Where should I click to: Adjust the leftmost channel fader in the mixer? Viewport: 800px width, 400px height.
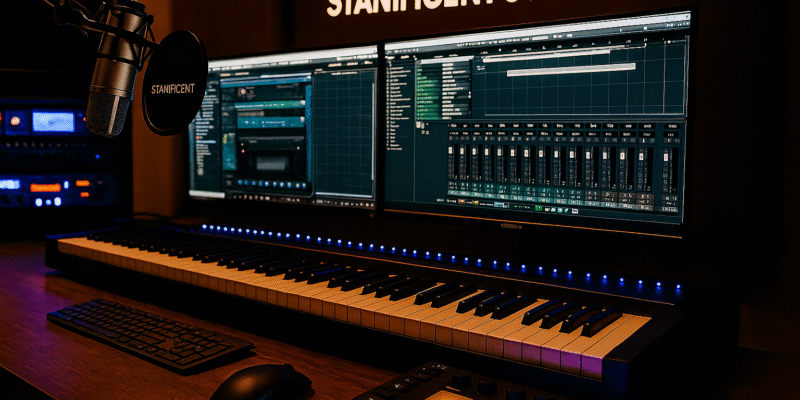pos(450,150)
